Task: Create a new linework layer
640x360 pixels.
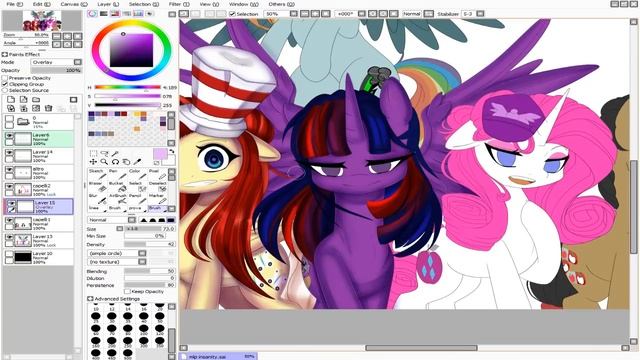Action: [x=24, y=100]
